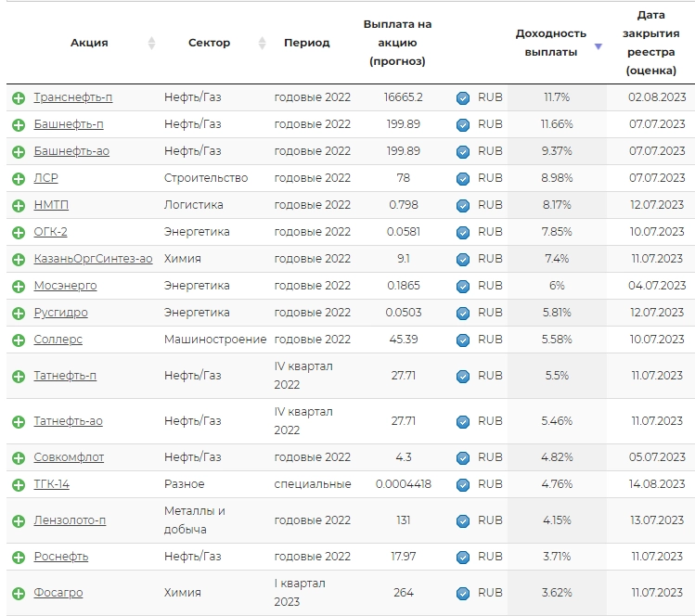
Task: Click Доходность выплаты sort arrow
Action: click(x=598, y=46)
